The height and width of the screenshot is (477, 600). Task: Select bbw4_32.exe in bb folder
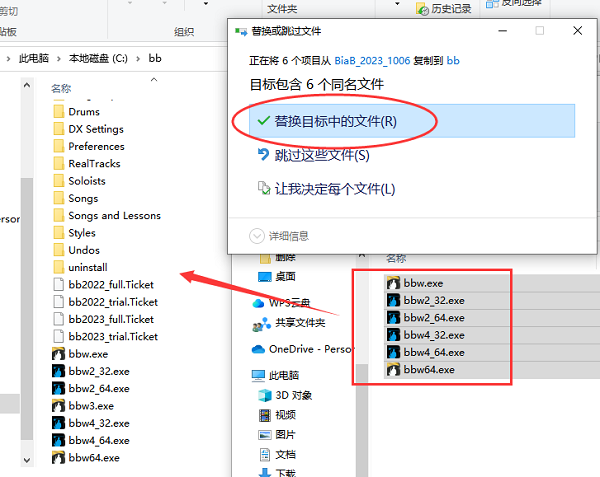tap(99, 423)
